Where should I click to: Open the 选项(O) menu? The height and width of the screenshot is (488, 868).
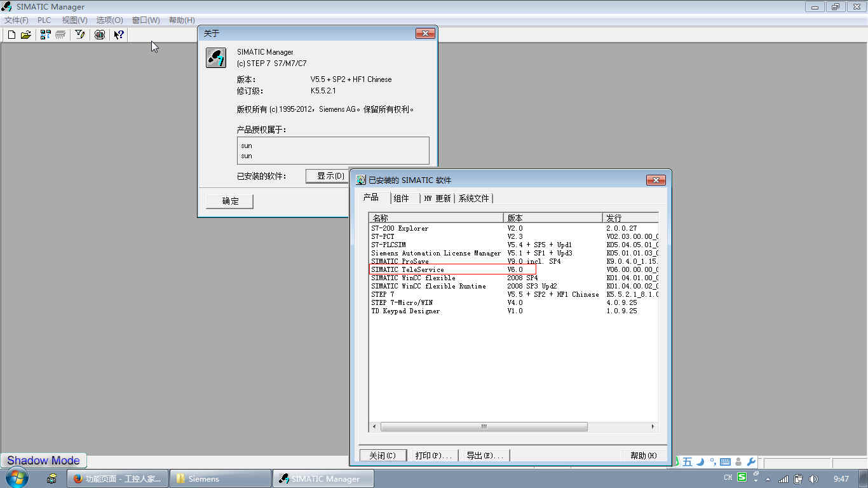[x=109, y=20]
